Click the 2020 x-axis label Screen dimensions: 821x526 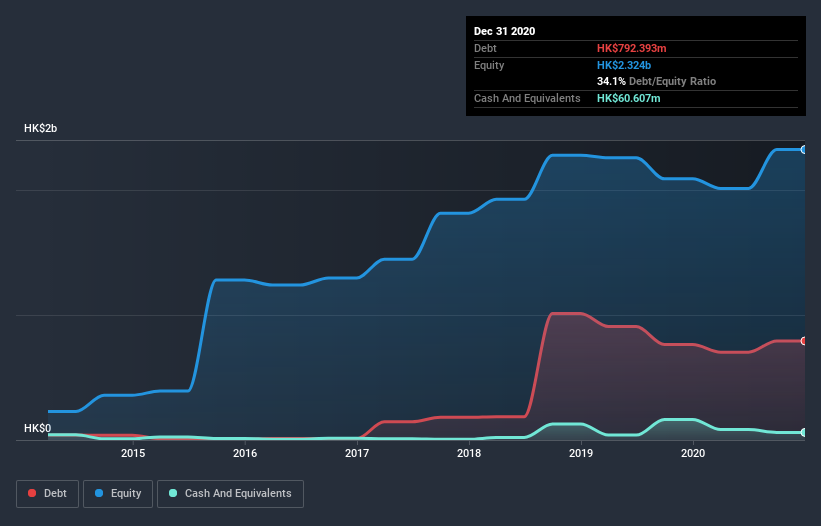coord(693,453)
